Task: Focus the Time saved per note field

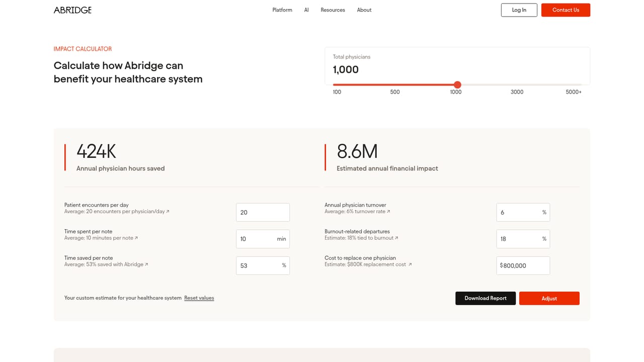Action: (263, 265)
